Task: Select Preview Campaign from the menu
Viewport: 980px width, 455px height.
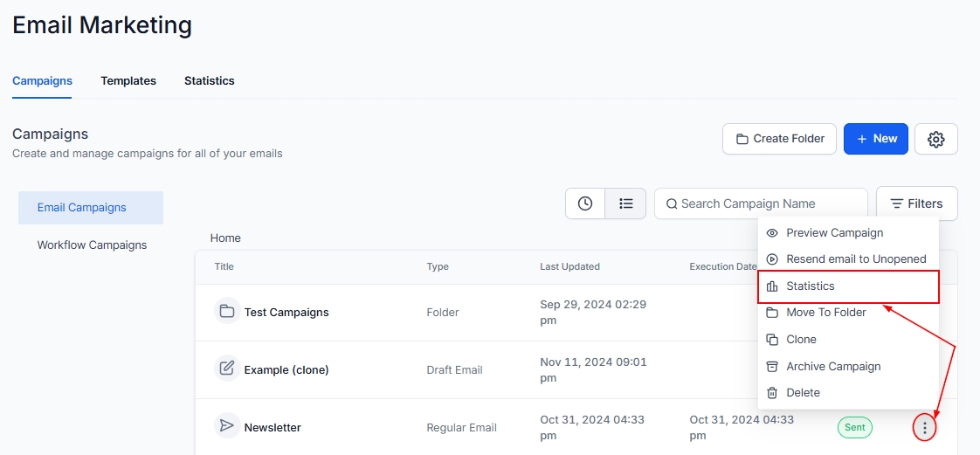Action: (x=834, y=233)
